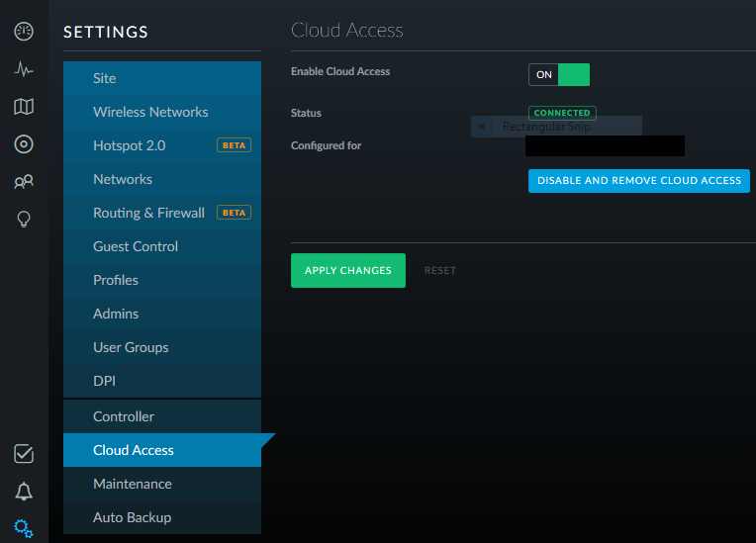This screenshot has height=543, width=756.
Task: Open the Settings gears icon
Action: tap(24, 529)
